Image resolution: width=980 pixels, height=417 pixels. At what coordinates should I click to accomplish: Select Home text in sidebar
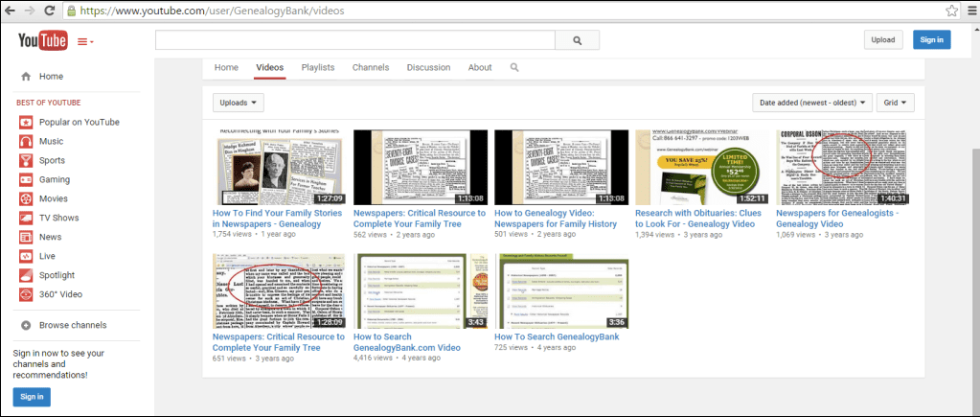pyautogui.click(x=51, y=77)
